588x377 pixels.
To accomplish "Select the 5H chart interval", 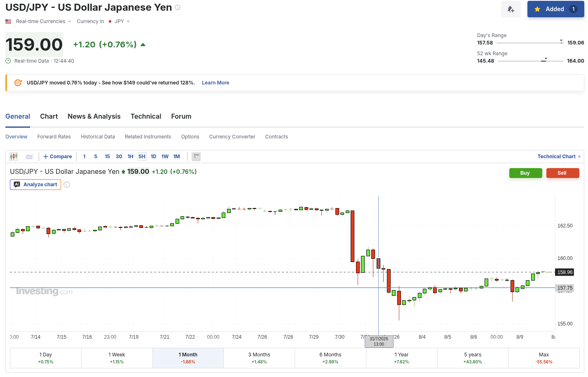I will coord(142,157).
